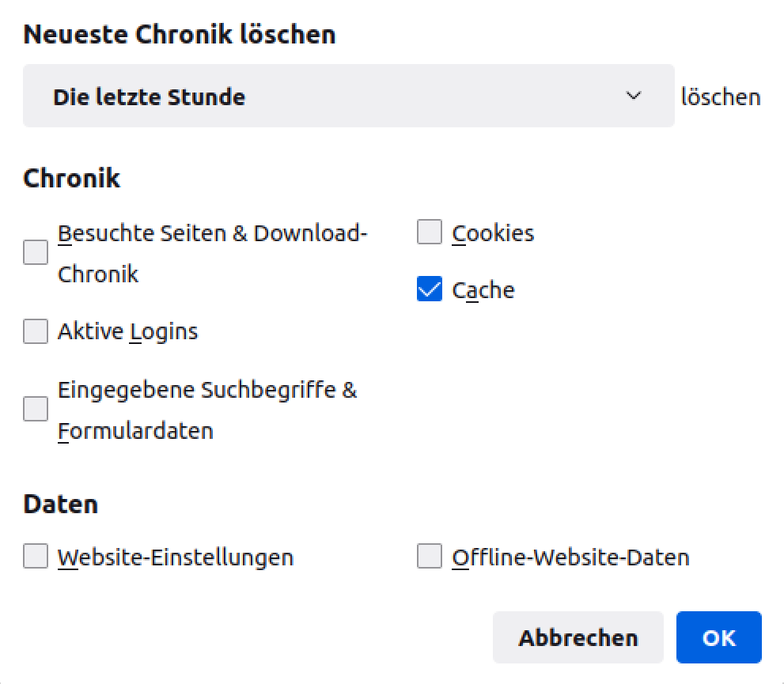784x684 pixels.
Task: Click the 'Chronik' section heading
Action: pyautogui.click(x=72, y=179)
